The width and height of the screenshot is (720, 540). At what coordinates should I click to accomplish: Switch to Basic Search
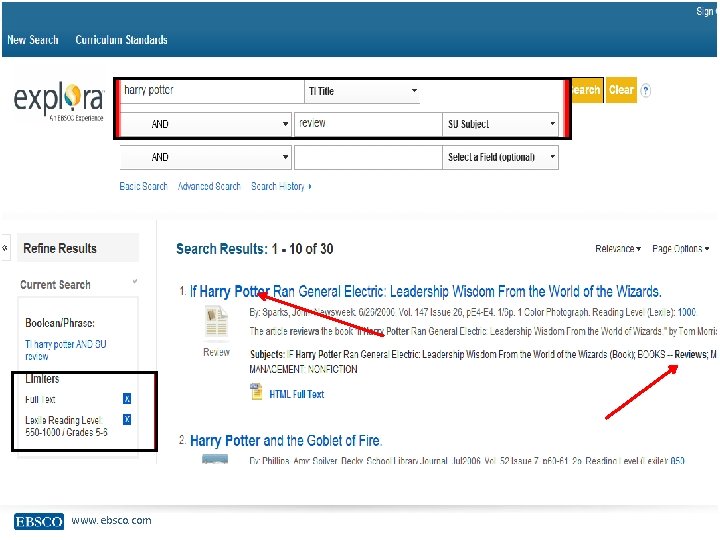(x=143, y=186)
